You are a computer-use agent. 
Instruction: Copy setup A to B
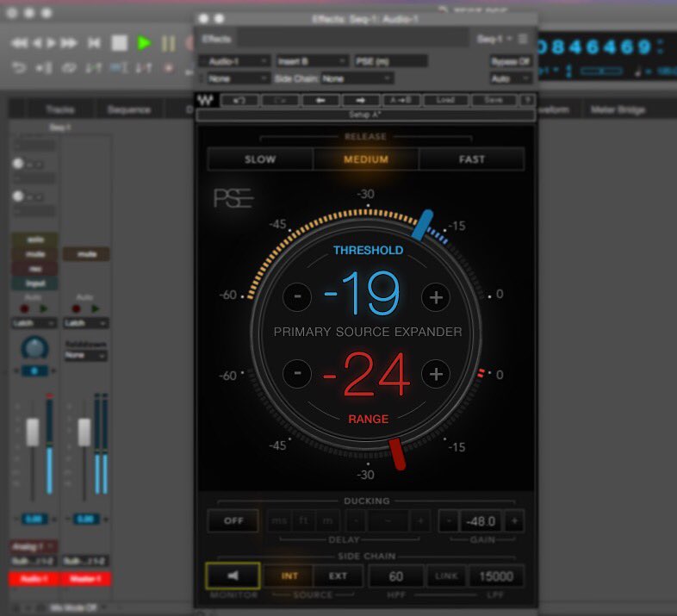tap(401, 100)
